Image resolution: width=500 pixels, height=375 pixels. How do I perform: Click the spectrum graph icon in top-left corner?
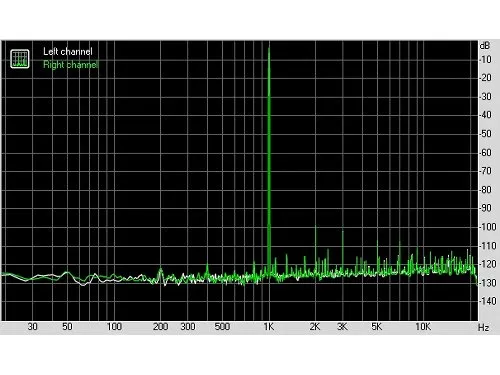[20, 59]
